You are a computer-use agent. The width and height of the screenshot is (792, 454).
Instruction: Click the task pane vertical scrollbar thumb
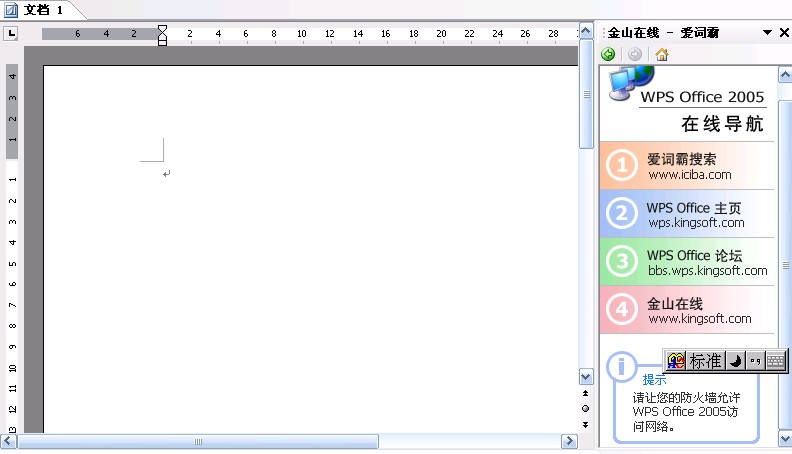(x=785, y=265)
